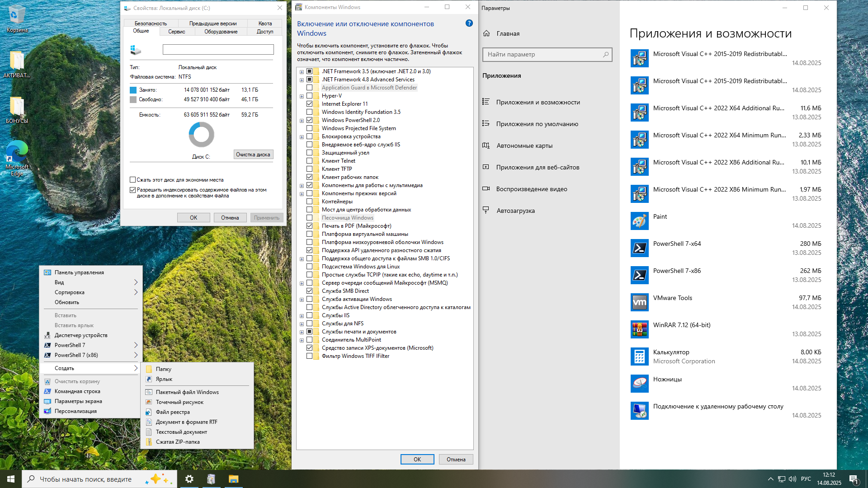Toggle the Internet Explorer 11 checkbox
The height and width of the screenshot is (488, 868).
click(309, 104)
